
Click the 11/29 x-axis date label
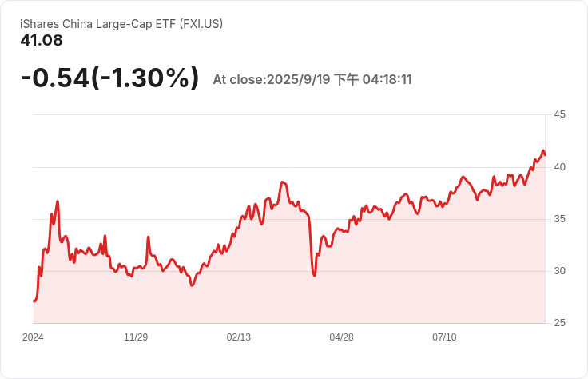136,337
